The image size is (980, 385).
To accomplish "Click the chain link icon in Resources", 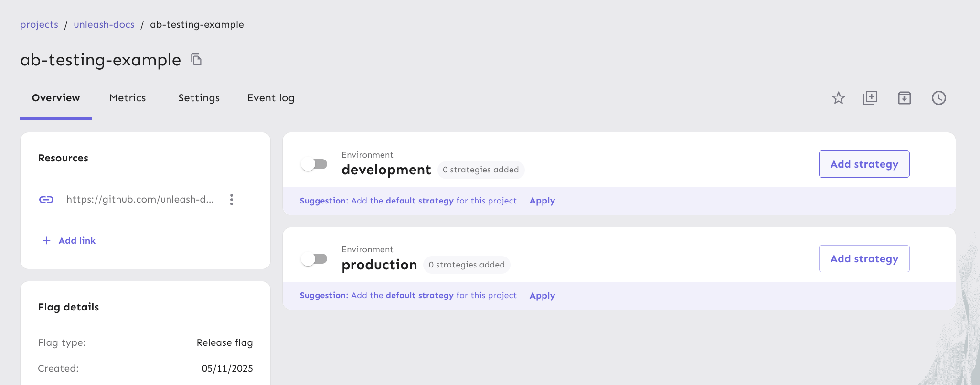I will pos(46,200).
